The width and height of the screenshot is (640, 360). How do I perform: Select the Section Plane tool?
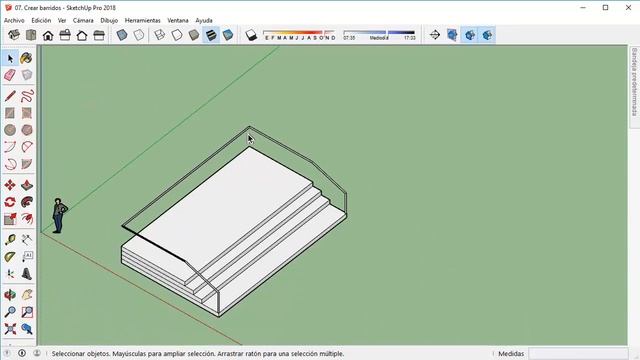435,35
